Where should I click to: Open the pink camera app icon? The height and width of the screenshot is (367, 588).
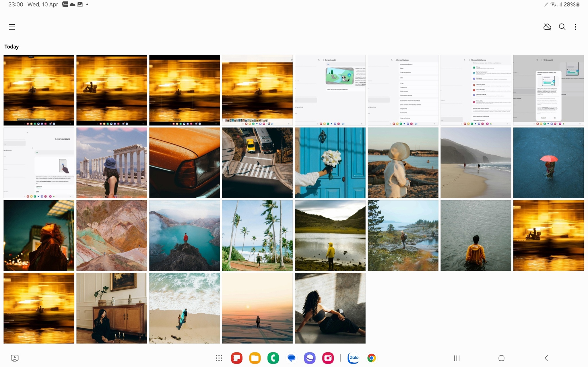(x=328, y=358)
